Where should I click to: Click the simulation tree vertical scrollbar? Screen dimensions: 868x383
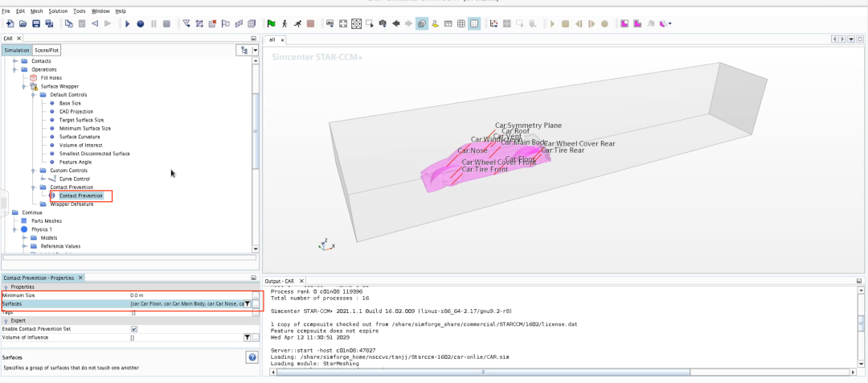[x=256, y=131]
